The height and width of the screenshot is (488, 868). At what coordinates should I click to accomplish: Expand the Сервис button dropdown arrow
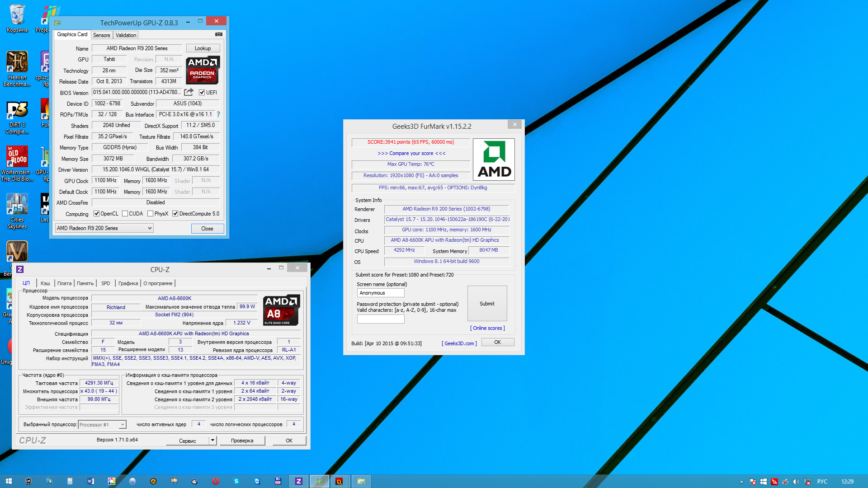pyautogui.click(x=212, y=441)
